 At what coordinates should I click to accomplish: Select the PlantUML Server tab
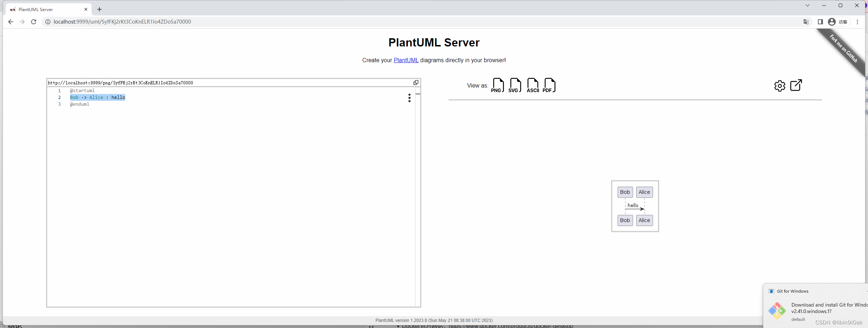click(x=48, y=9)
